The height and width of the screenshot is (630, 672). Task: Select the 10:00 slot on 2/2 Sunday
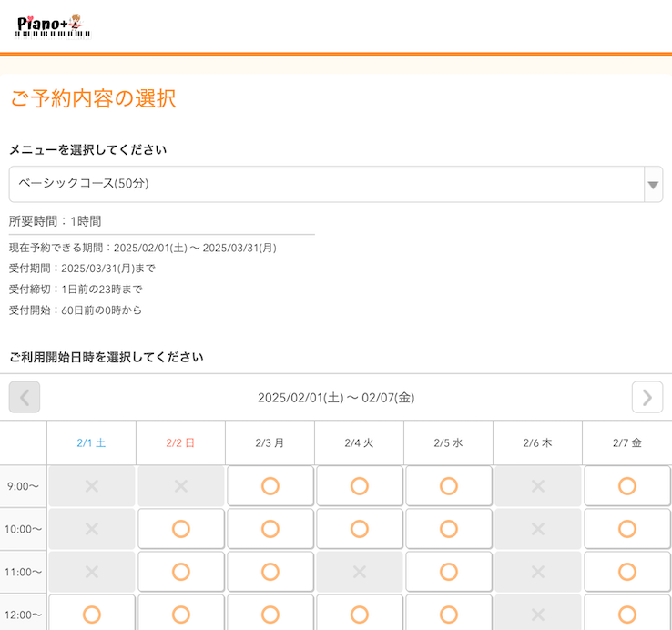coord(181,529)
